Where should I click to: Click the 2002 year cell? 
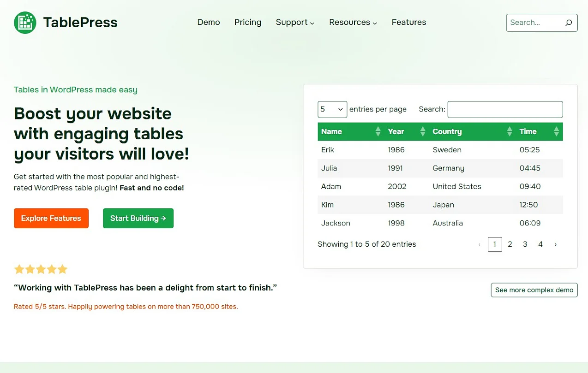tap(407, 187)
